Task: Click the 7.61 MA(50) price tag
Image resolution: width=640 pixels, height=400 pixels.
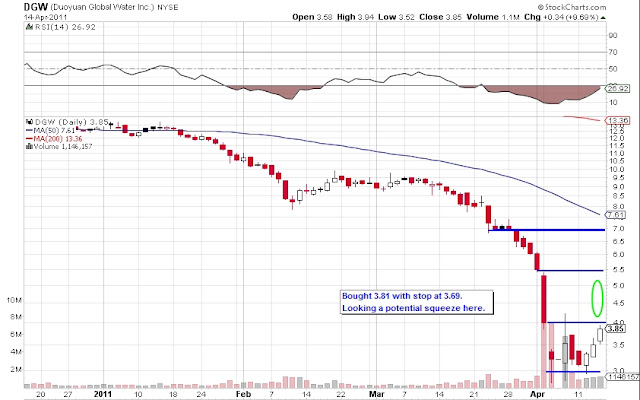Action: [616, 215]
